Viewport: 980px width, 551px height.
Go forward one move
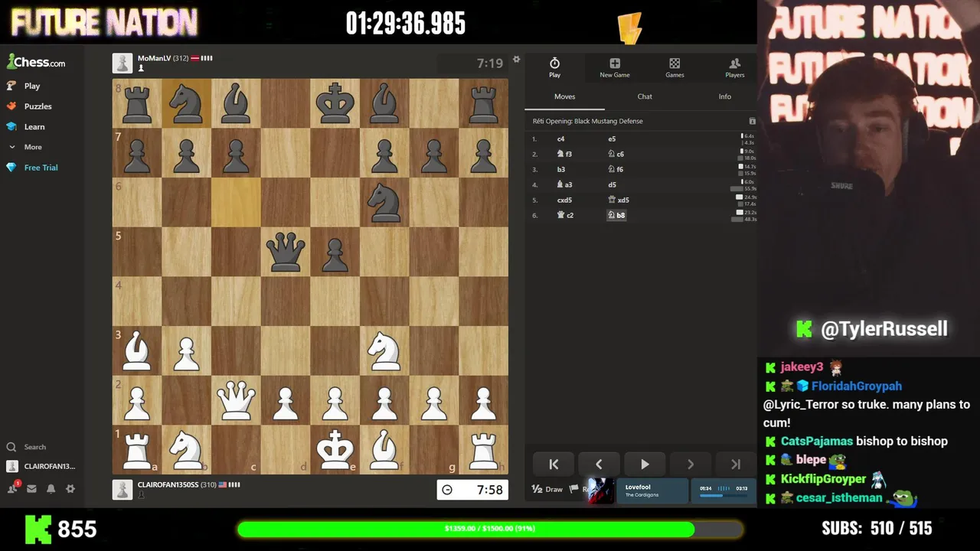pyautogui.click(x=690, y=464)
